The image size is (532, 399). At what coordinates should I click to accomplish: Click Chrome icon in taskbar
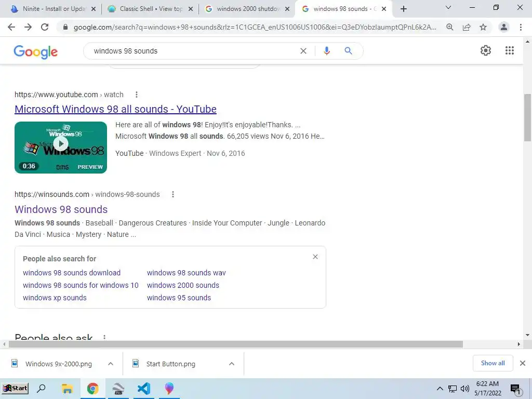tap(92, 389)
